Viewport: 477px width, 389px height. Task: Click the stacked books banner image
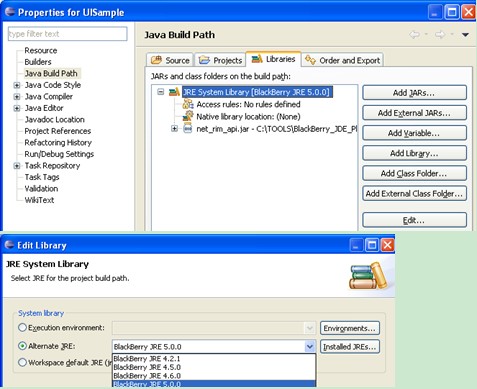click(368, 276)
